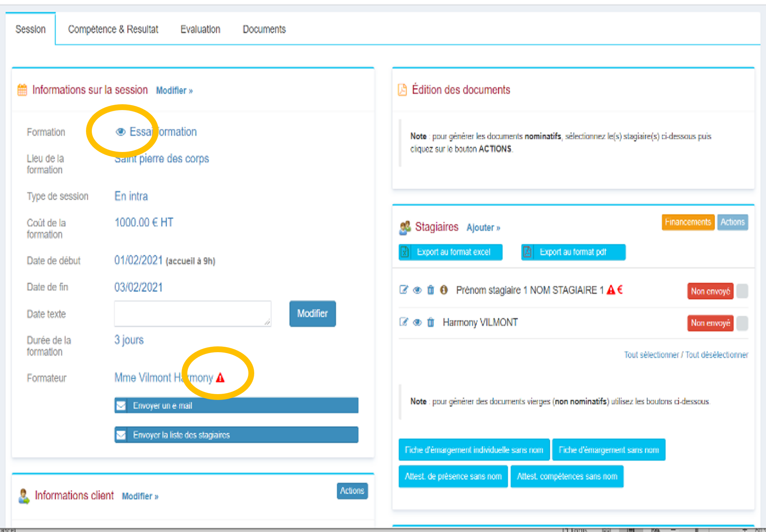Viewport: 766px width, 532px height.
Task: Tick checkbox for Harmony VILMONT row
Action: (x=742, y=323)
